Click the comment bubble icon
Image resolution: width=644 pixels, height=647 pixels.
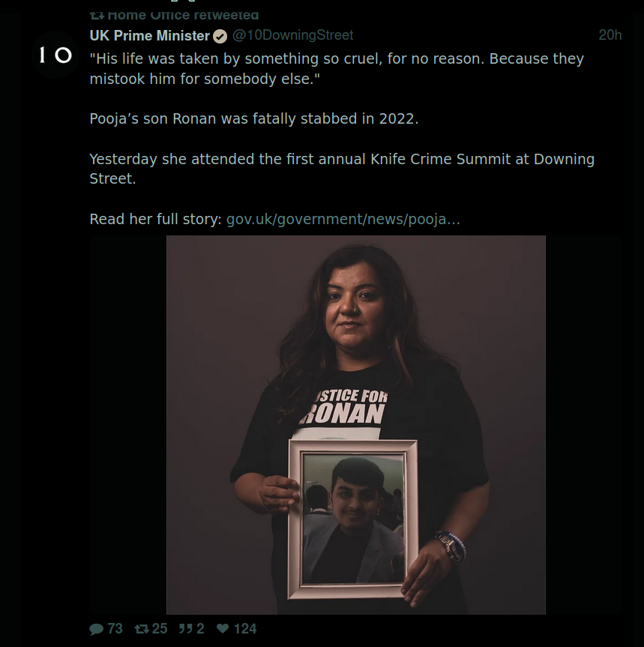pos(97,629)
